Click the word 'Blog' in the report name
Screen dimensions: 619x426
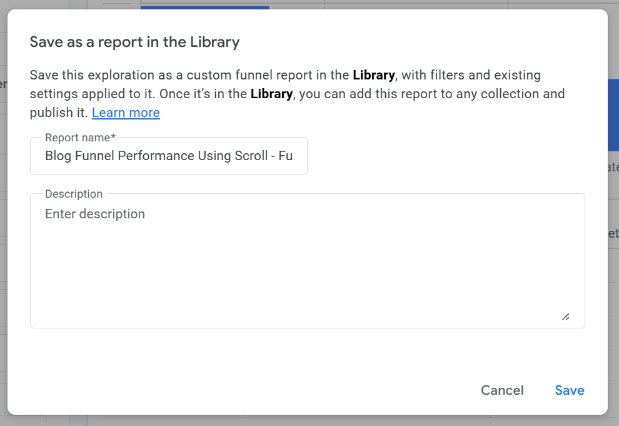(x=59, y=156)
